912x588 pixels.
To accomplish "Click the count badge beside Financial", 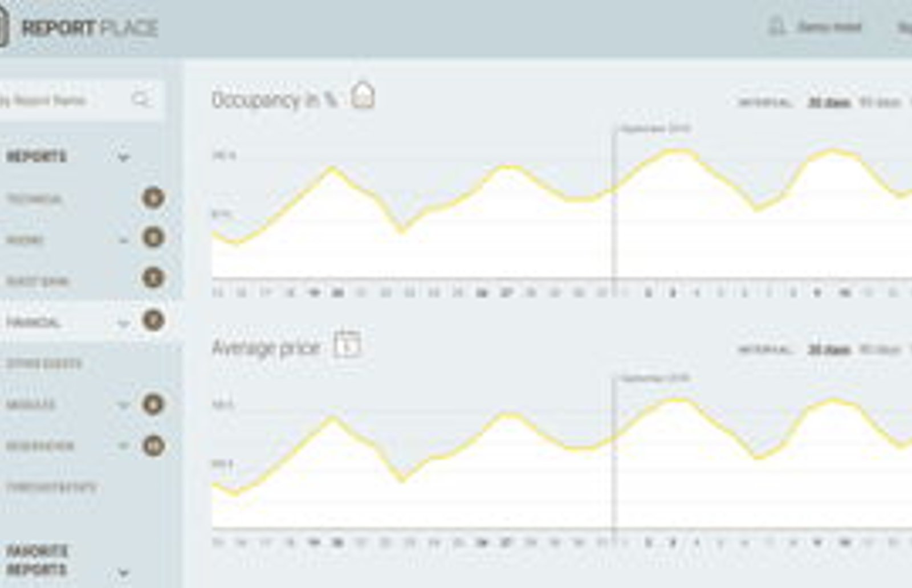I will coord(153,320).
